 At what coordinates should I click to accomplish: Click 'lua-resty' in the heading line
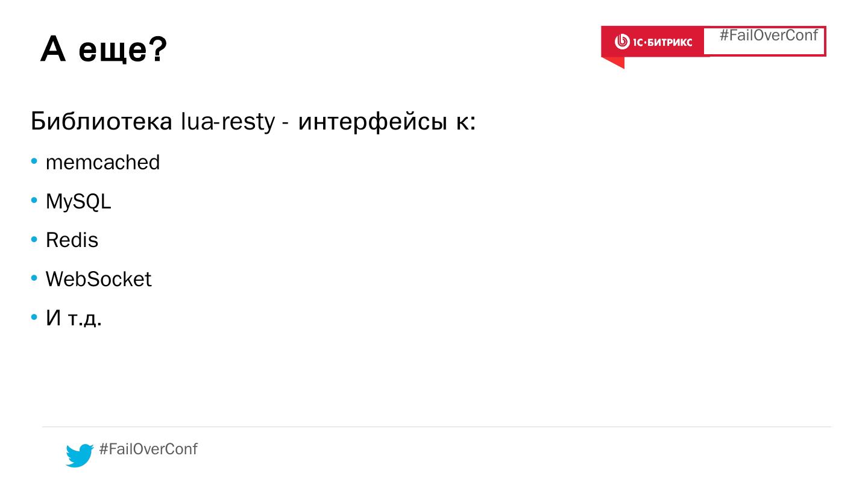coord(227,122)
